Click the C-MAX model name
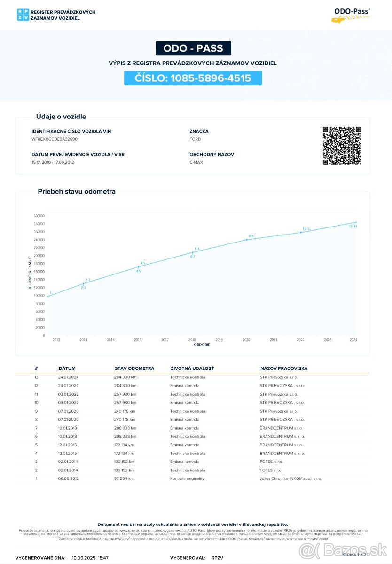Screen dimensions: 392x564 tap(196, 162)
